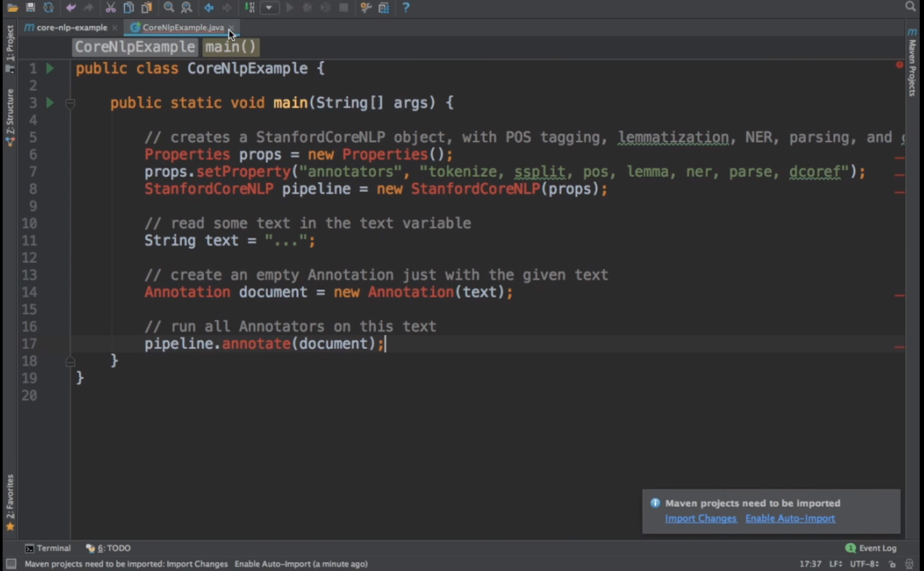Click the Maven notification info icon

click(x=655, y=503)
